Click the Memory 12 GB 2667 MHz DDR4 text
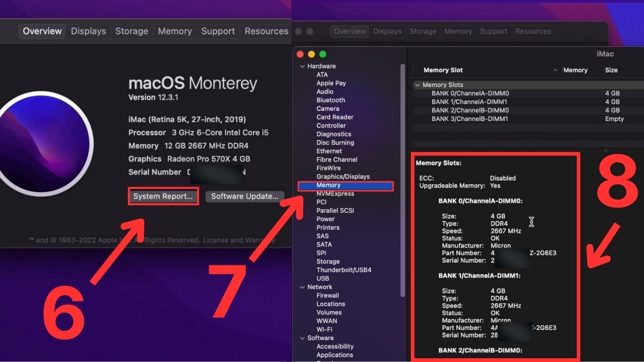 click(188, 146)
